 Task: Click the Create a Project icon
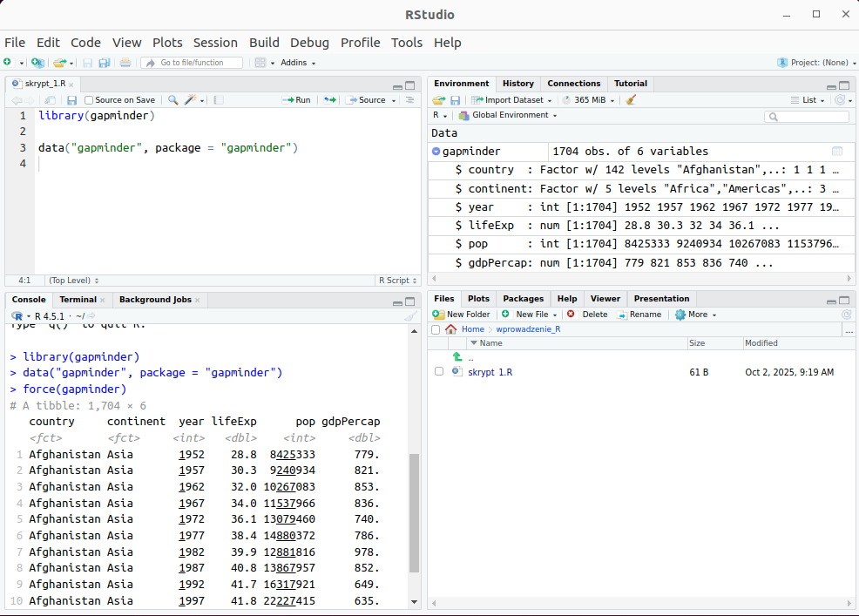(37, 63)
